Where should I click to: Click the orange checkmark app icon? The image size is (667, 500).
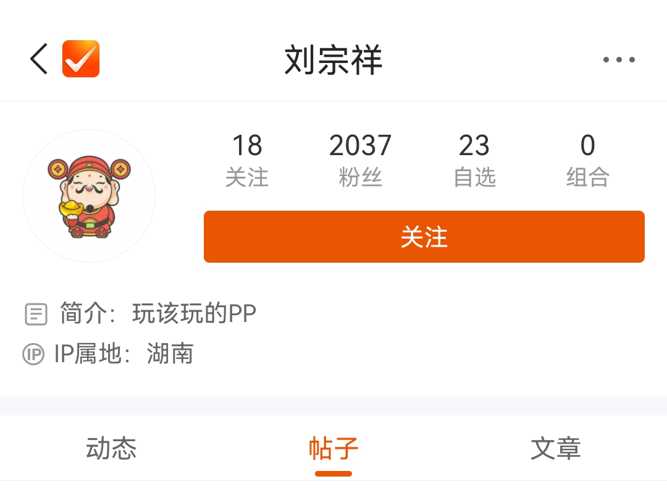(81, 59)
